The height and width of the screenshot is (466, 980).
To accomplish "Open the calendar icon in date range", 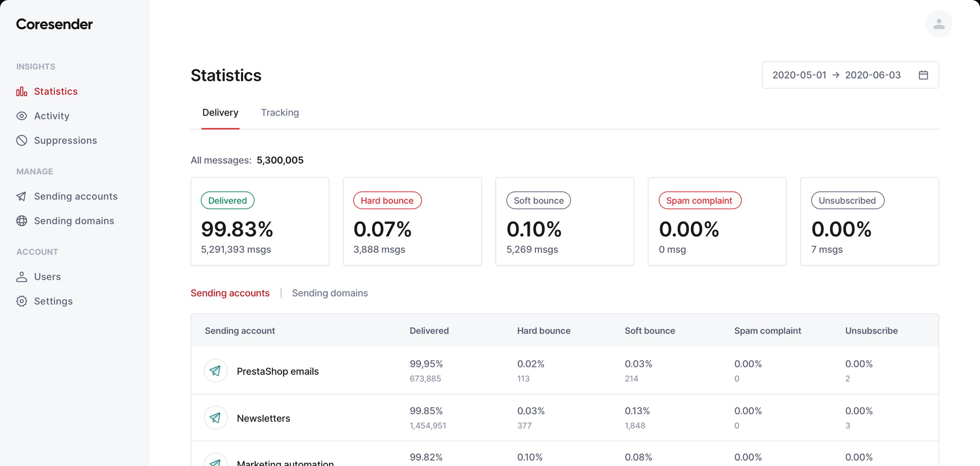I will coord(923,75).
